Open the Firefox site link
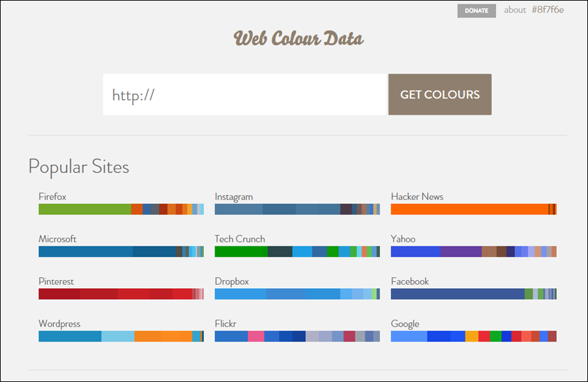Viewport: 588px width, 382px height. [x=53, y=196]
